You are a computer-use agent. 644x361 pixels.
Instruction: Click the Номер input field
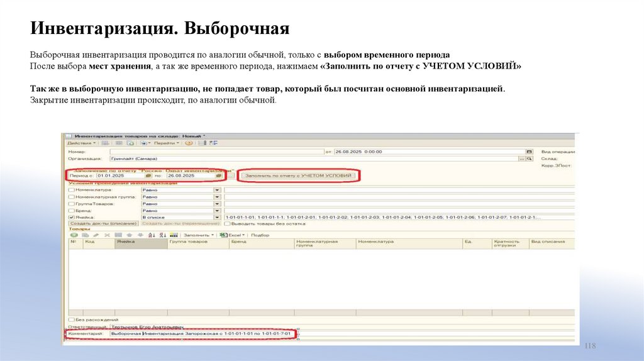point(217,152)
